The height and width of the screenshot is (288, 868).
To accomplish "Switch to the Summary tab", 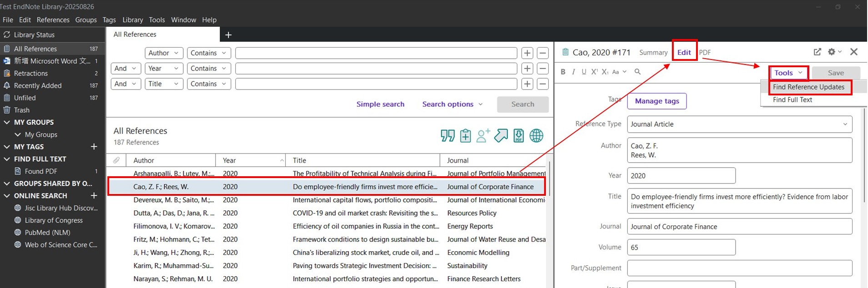I will tap(653, 52).
